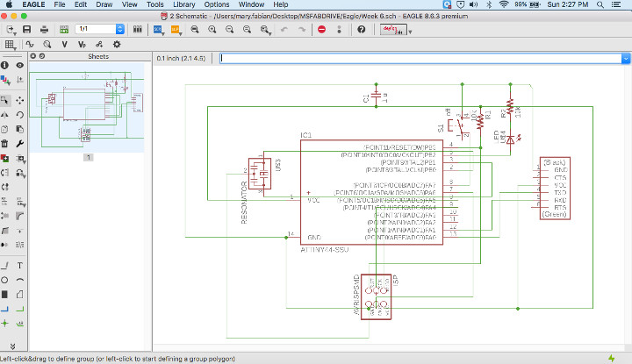Select the Rotate tool
Screen dimensions: 632x364
pos(19,115)
